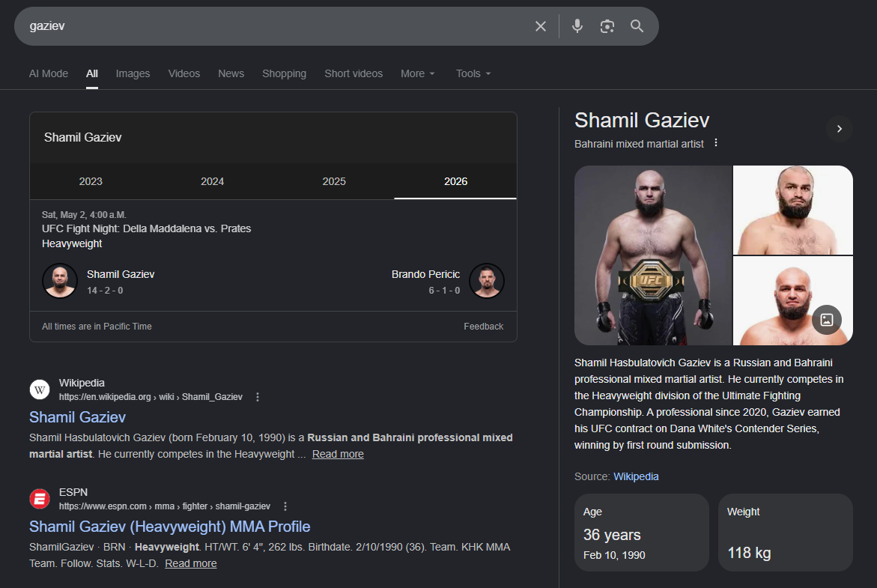Click the Brando Pericic name in fight card
Image resolution: width=877 pixels, height=588 pixels.
(x=425, y=274)
